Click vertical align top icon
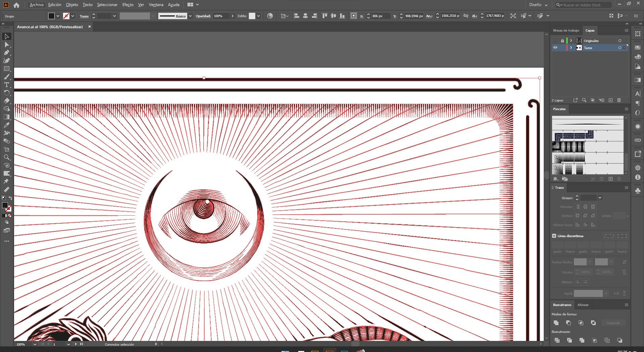 coord(324,16)
